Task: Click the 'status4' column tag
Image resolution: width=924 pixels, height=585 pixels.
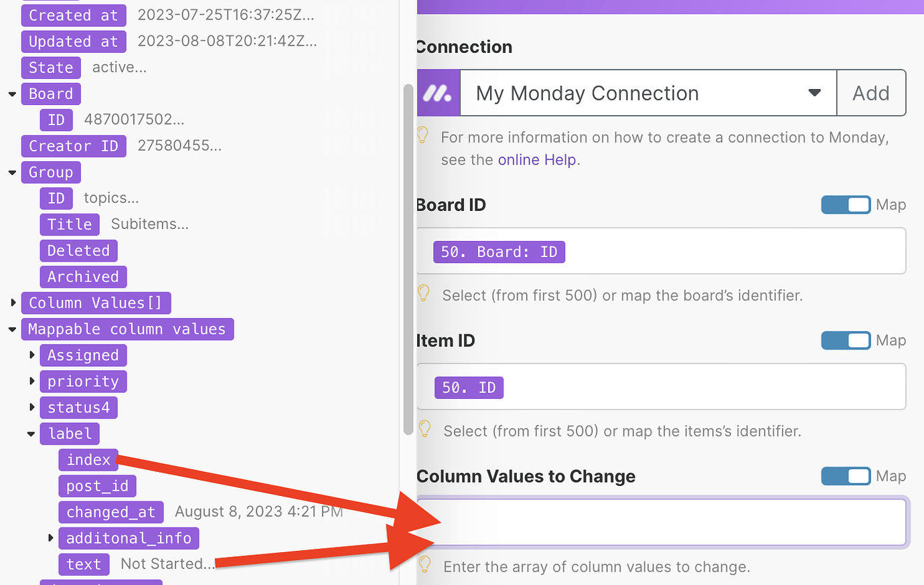Action: [78, 407]
